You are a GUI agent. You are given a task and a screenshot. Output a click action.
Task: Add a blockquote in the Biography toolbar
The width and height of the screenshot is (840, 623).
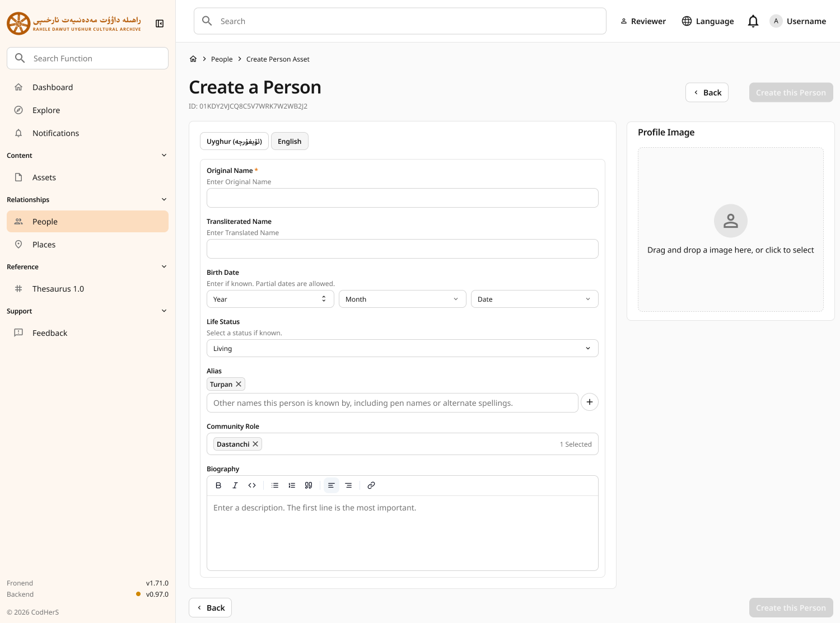tap(309, 485)
